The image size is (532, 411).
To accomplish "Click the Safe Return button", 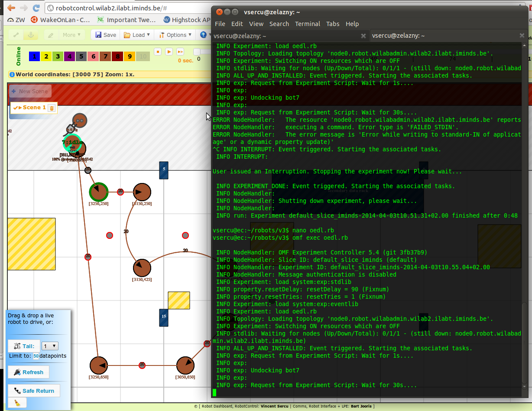I will [x=34, y=391].
